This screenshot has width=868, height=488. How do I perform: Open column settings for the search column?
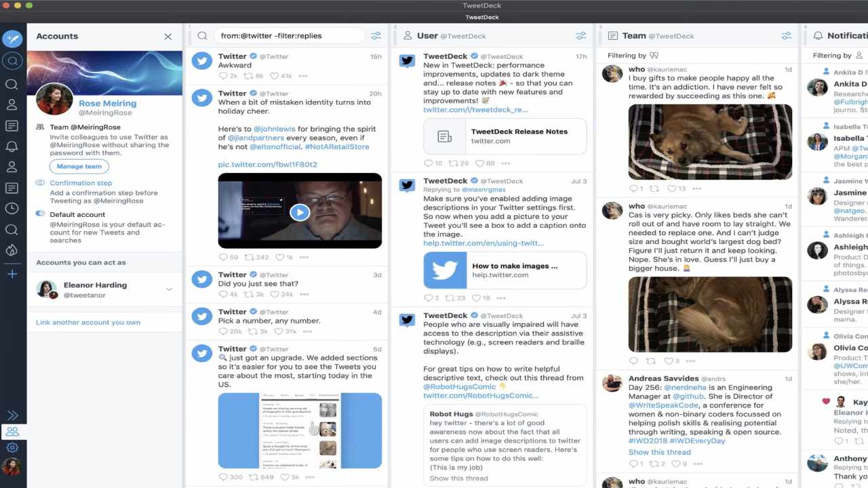click(376, 36)
